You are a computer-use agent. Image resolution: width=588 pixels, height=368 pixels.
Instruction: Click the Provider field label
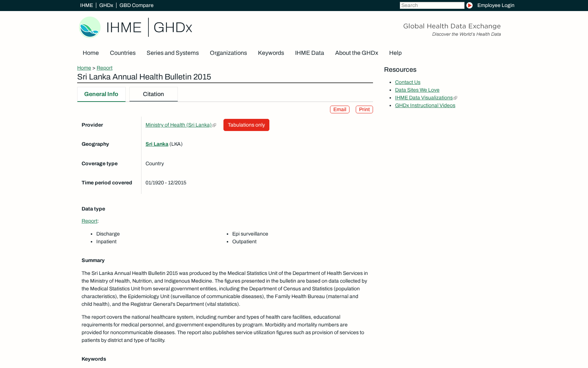(x=92, y=125)
